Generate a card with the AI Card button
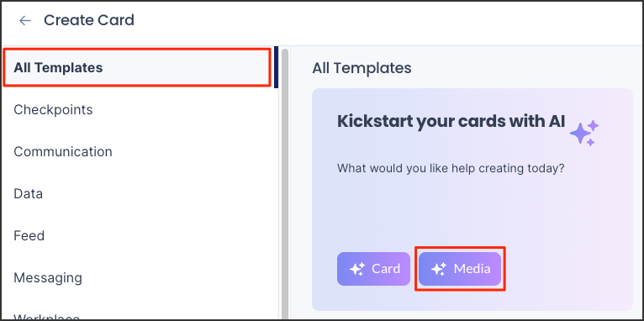This screenshot has height=321, width=644. pos(374,269)
